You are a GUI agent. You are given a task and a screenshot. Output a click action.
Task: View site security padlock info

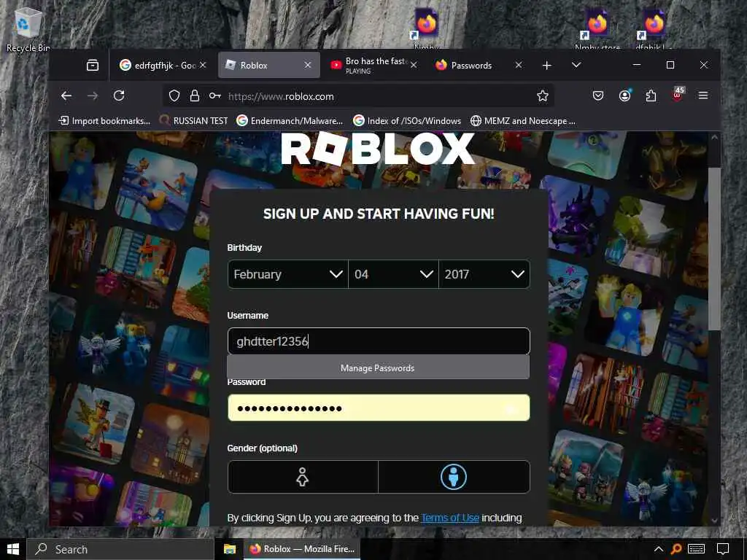click(194, 96)
